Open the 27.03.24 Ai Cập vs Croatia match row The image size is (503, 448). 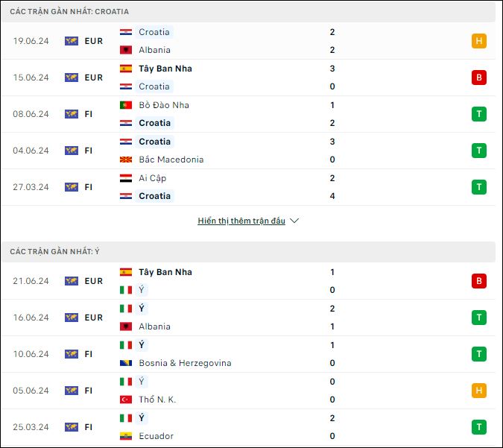248,187
